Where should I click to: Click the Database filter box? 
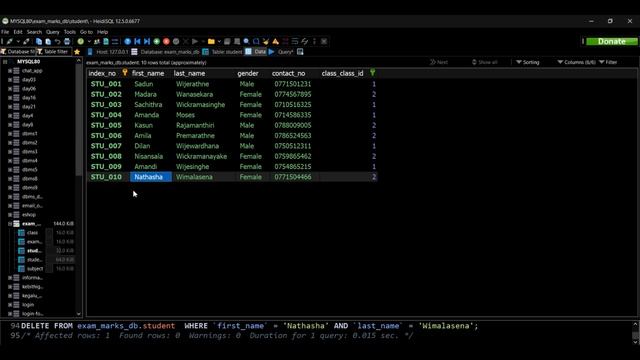pyautogui.click(x=18, y=52)
